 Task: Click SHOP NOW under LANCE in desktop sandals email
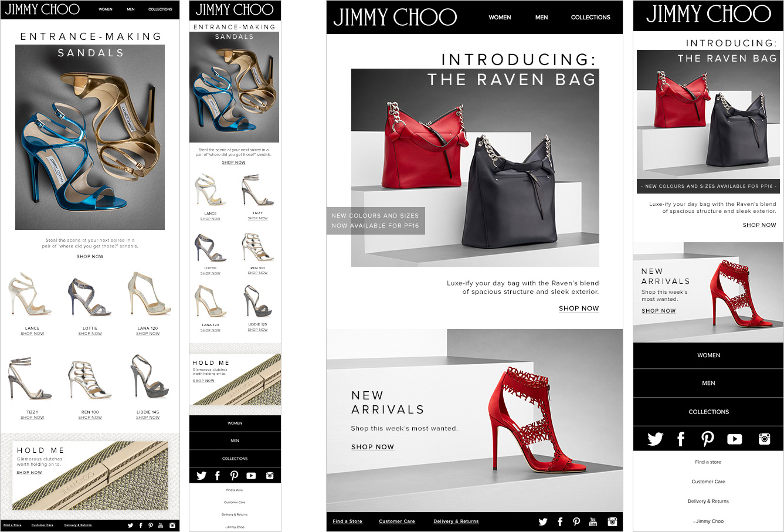pos(32,334)
